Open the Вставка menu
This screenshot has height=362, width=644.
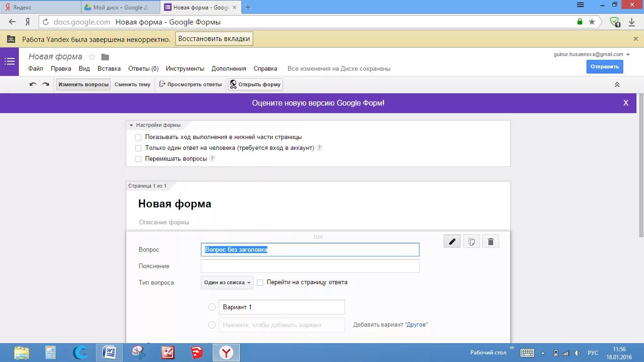pyautogui.click(x=109, y=68)
